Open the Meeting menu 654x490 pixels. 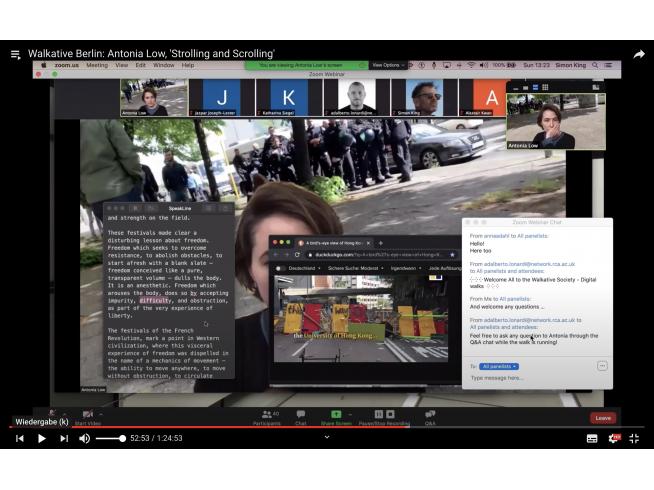[97, 65]
